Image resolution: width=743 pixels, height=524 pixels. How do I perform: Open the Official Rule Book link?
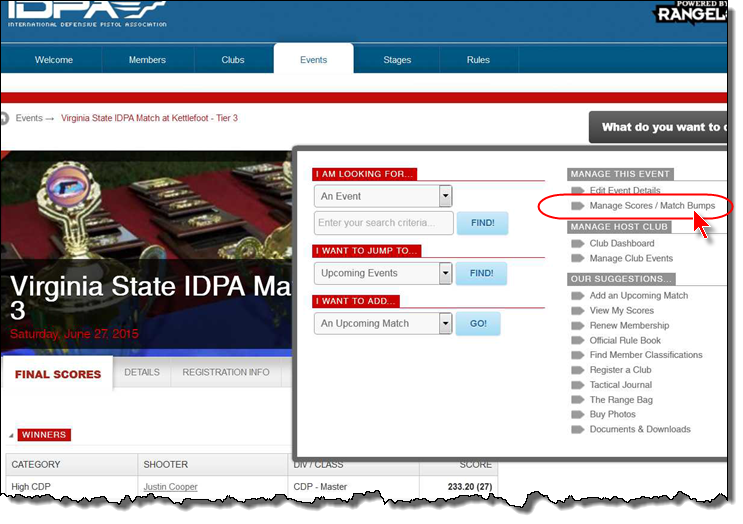coord(625,341)
